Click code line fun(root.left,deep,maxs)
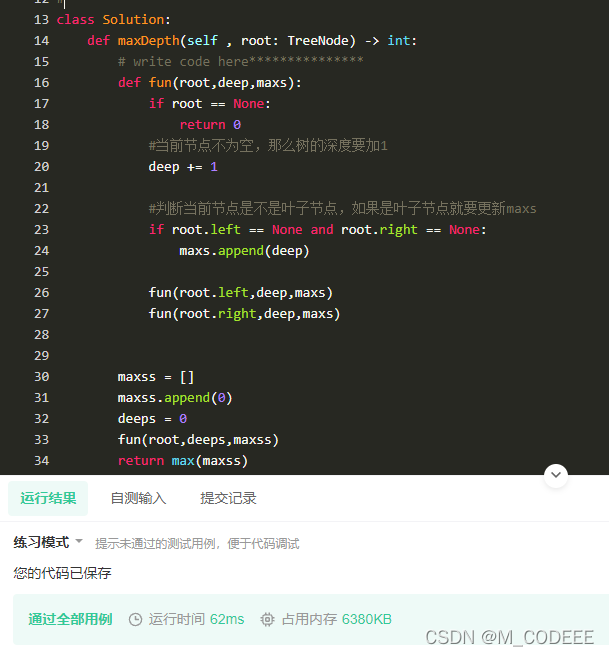 pos(241,292)
